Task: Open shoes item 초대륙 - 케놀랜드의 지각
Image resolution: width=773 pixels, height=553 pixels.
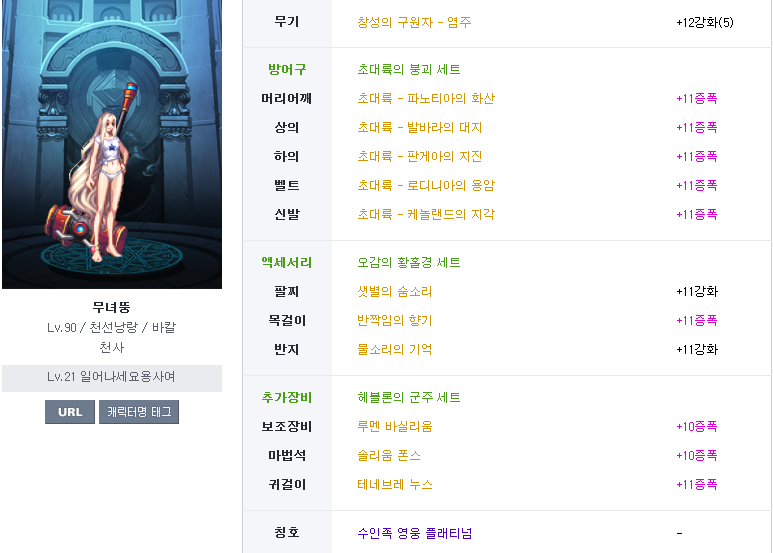Action: coord(426,215)
